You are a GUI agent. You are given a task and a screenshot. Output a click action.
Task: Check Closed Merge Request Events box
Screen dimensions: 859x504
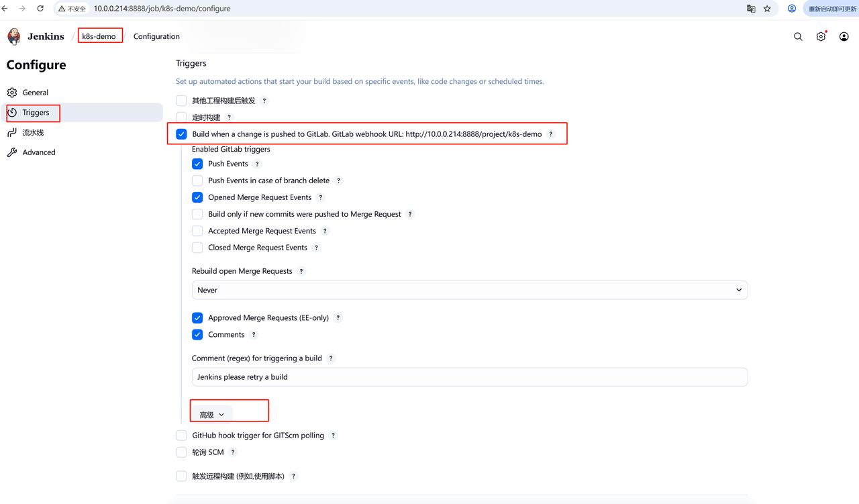tap(197, 248)
